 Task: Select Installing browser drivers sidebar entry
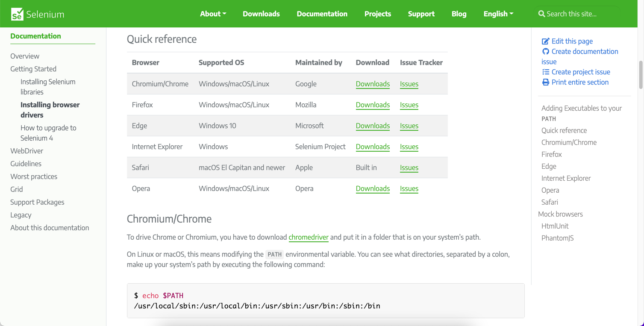tap(50, 110)
